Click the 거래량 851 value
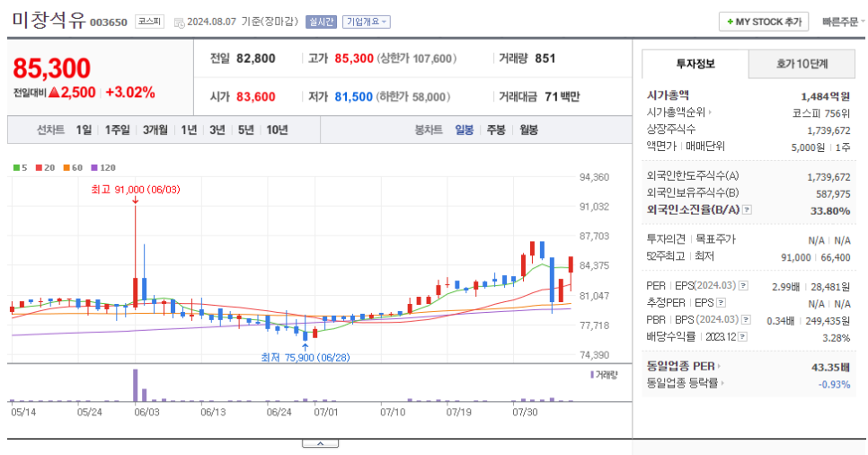 click(545, 58)
